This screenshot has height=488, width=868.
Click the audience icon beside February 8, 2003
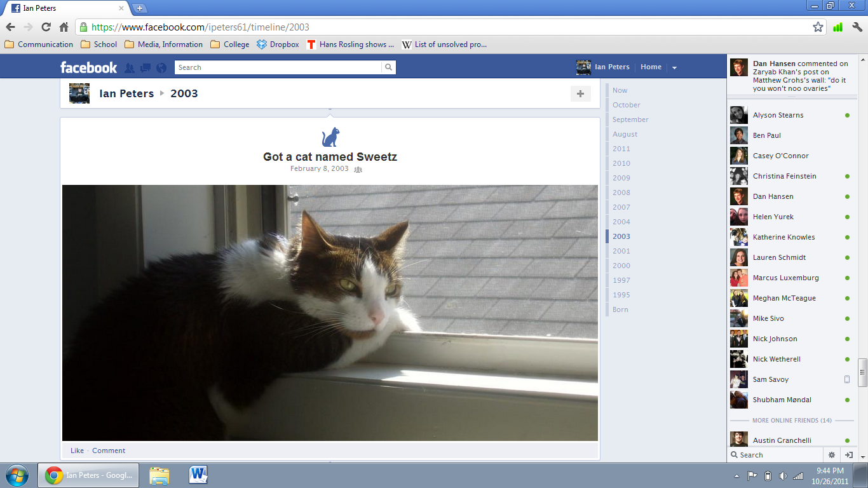pos(358,170)
